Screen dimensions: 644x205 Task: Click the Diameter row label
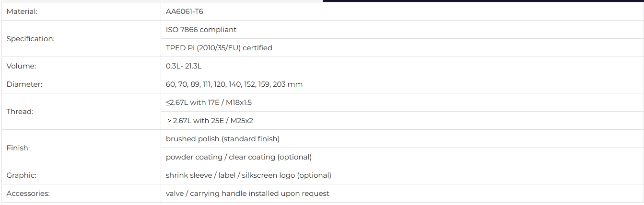click(25, 84)
